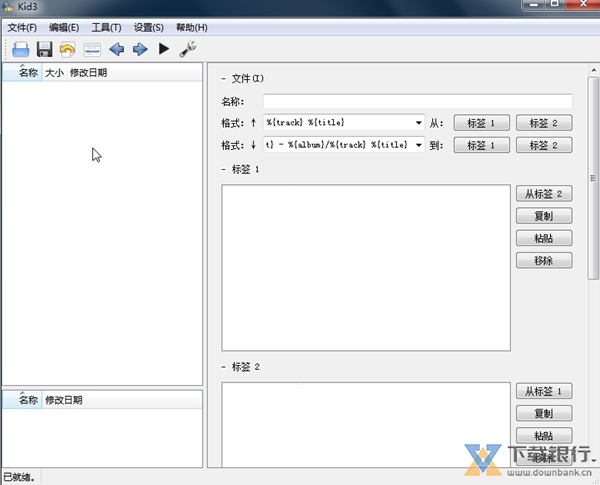Click the 标签 2 frame table area
Viewport: 600px width, 485px height.
[366, 425]
